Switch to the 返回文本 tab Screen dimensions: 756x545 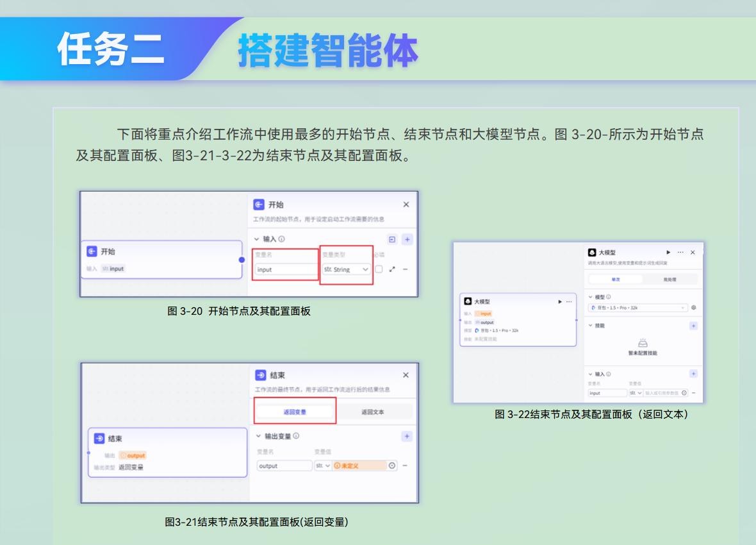(x=373, y=412)
